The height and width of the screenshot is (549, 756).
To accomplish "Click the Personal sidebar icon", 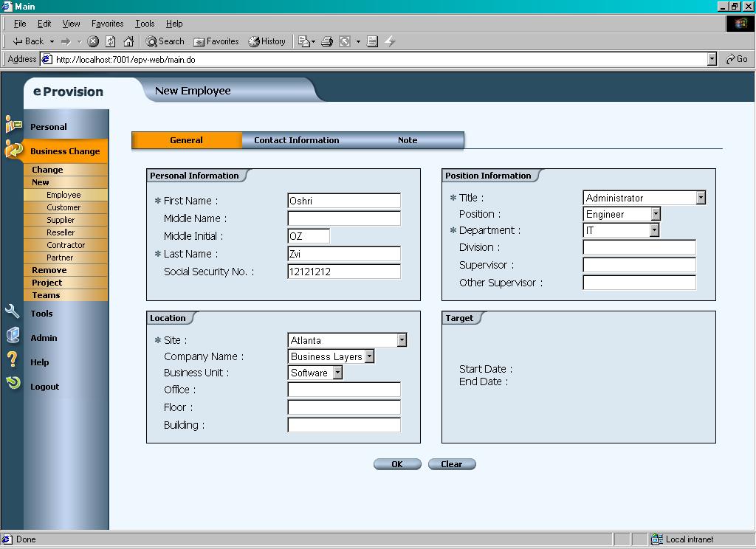I will click(x=13, y=124).
